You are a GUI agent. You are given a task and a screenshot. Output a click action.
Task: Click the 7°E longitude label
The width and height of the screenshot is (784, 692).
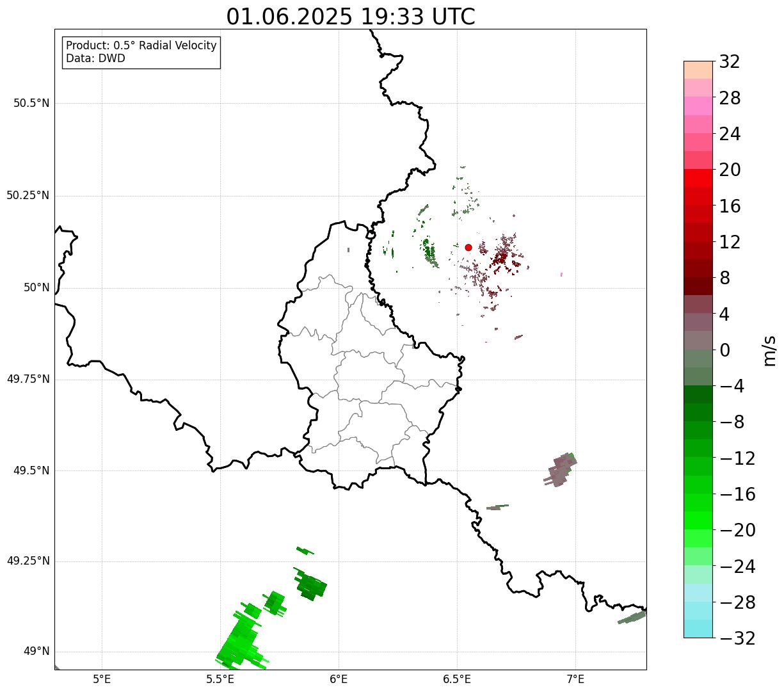[x=575, y=679]
